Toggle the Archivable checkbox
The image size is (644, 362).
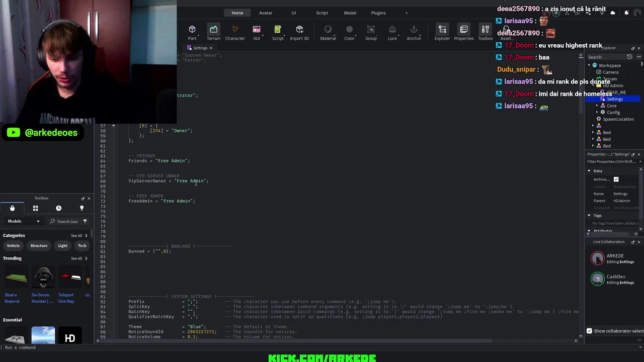pyautogui.click(x=616, y=179)
